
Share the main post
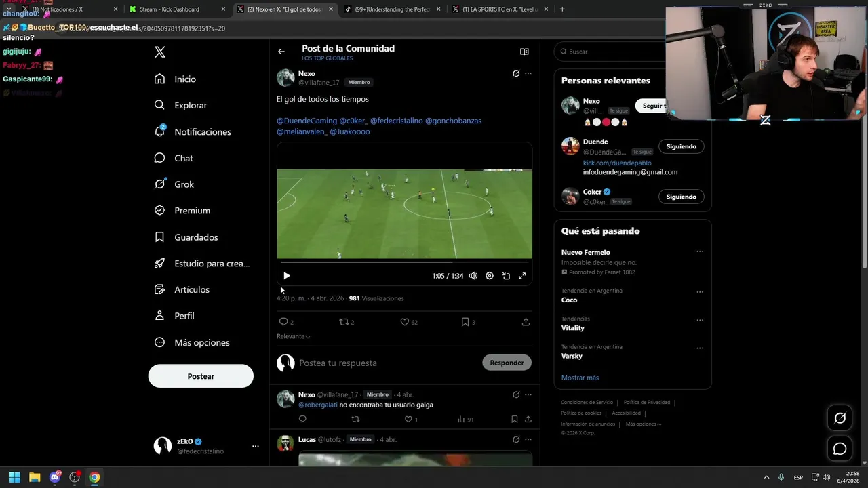(x=526, y=322)
